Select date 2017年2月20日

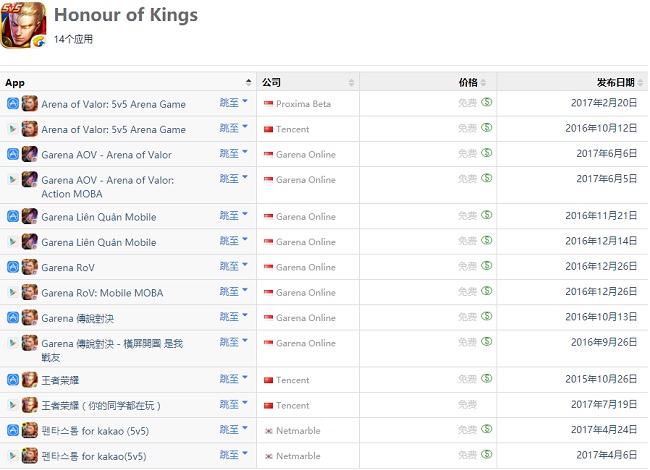click(x=604, y=103)
